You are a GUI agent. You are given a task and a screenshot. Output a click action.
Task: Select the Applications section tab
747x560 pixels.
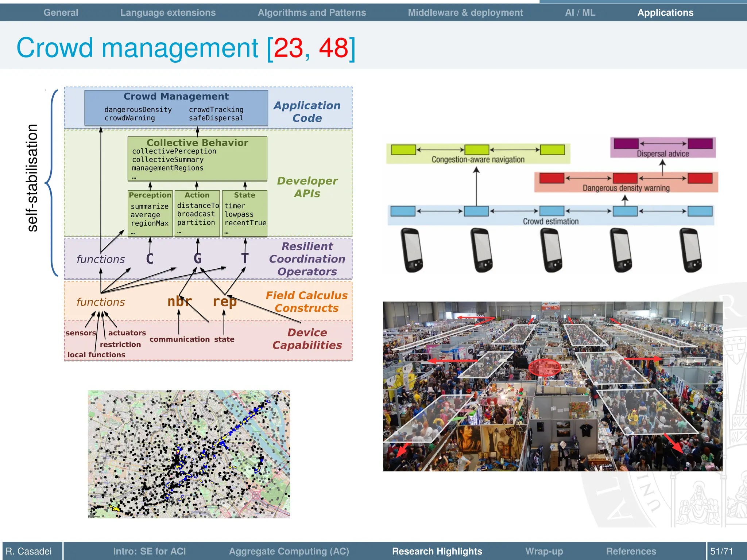pyautogui.click(x=665, y=12)
